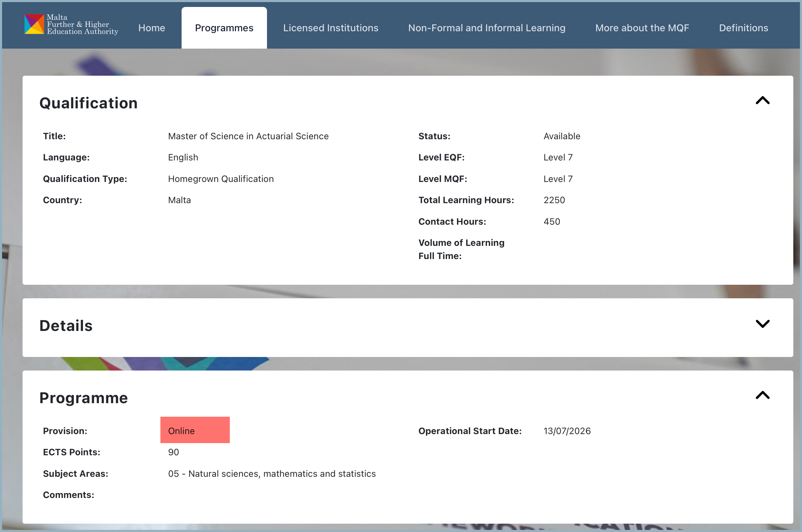Click the Programme heading

tap(84, 398)
